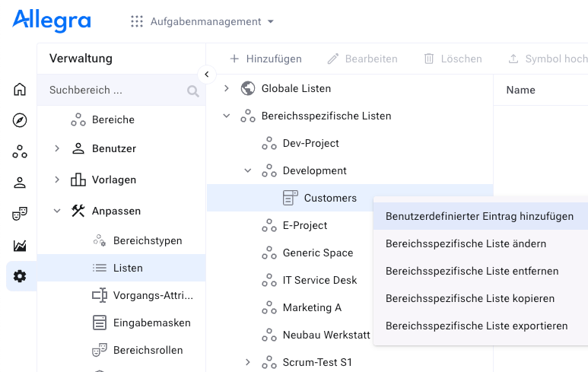The width and height of the screenshot is (588, 372).
Task: Open the Aufgabenmanagement dropdown
Action: point(202,22)
